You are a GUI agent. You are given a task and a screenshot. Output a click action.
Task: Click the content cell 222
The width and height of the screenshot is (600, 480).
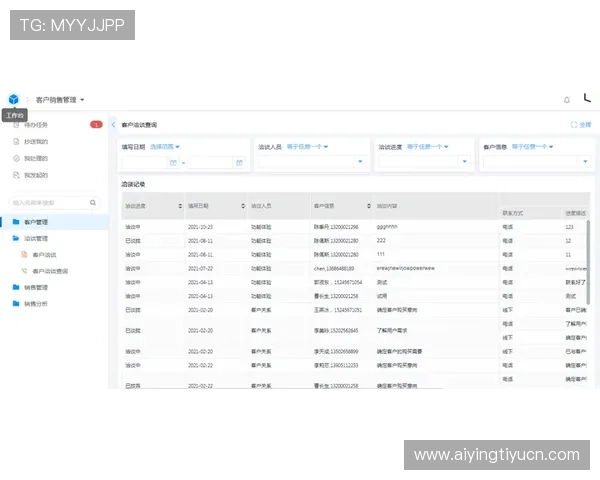click(x=381, y=240)
